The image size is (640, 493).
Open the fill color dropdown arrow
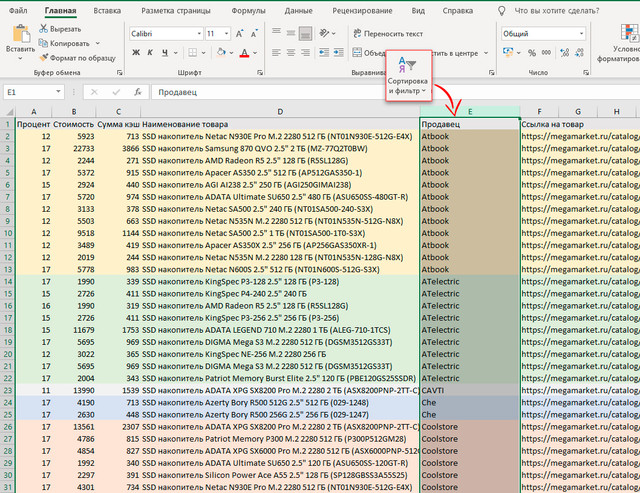click(231, 53)
